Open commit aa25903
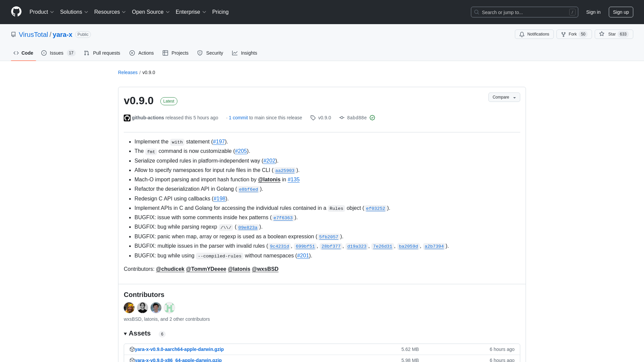Image resolution: width=644 pixels, height=362 pixels. (x=285, y=171)
